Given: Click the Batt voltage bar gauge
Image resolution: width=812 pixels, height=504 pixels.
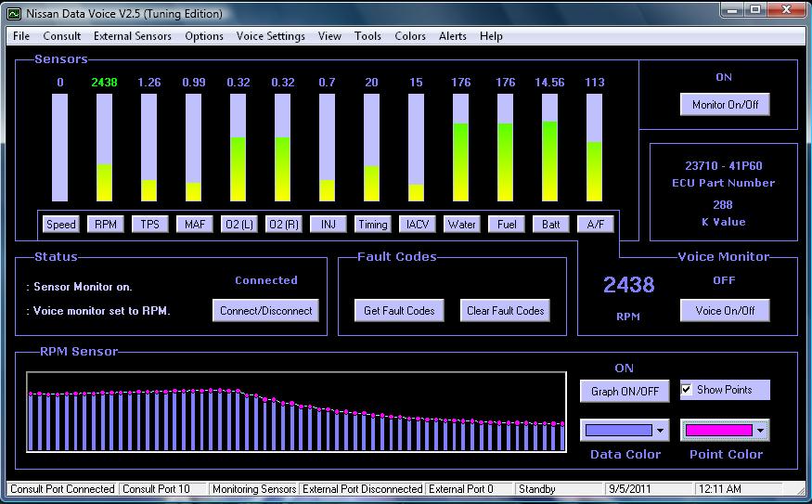Looking at the screenshot, I should point(550,148).
